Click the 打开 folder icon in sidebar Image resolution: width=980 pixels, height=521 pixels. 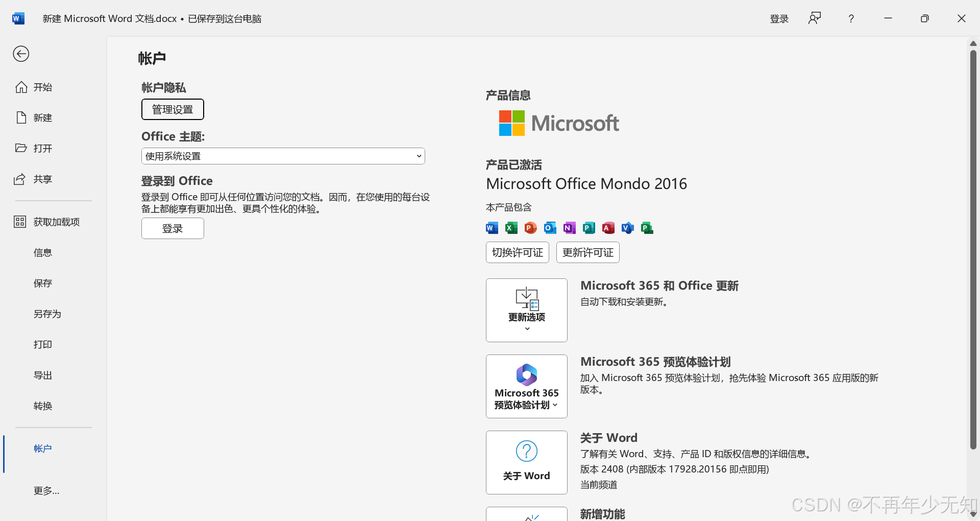[21, 148]
